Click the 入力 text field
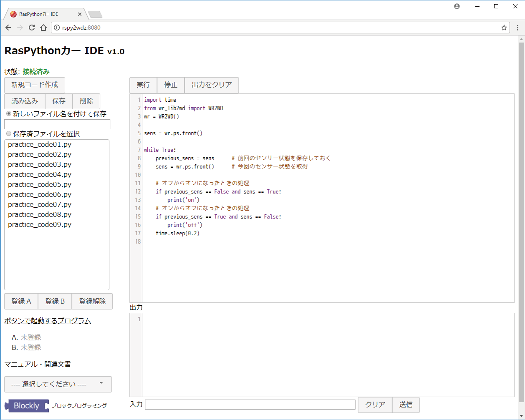This screenshot has height=420, width=525. click(250, 405)
